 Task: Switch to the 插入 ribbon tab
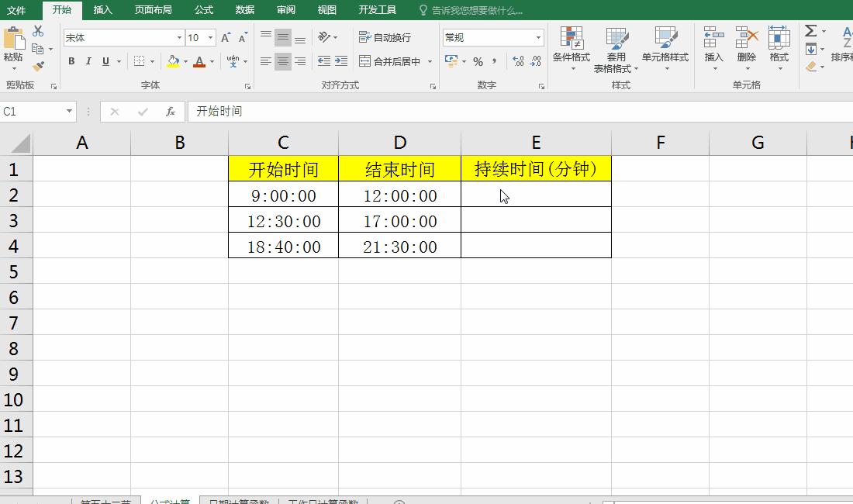tap(103, 11)
